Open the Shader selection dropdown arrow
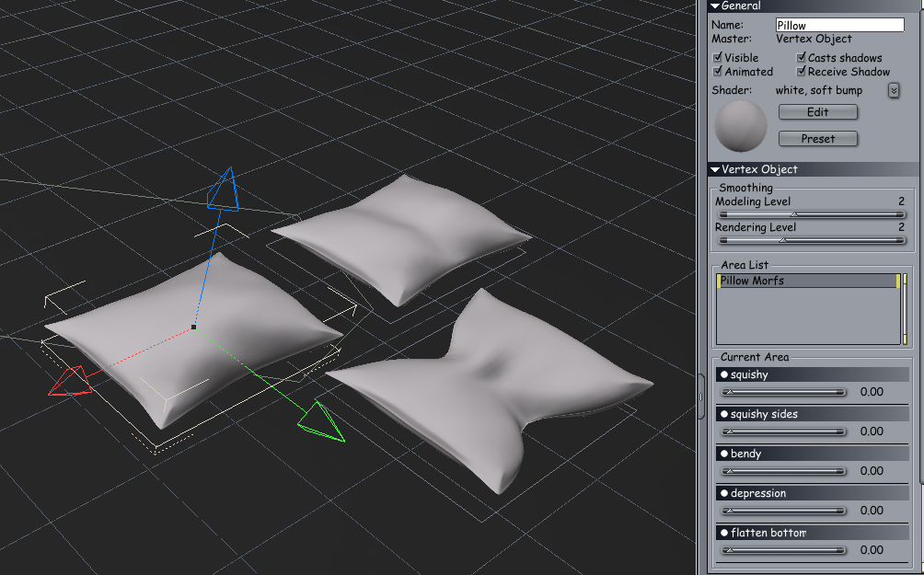The width and height of the screenshot is (924, 575). click(x=894, y=90)
